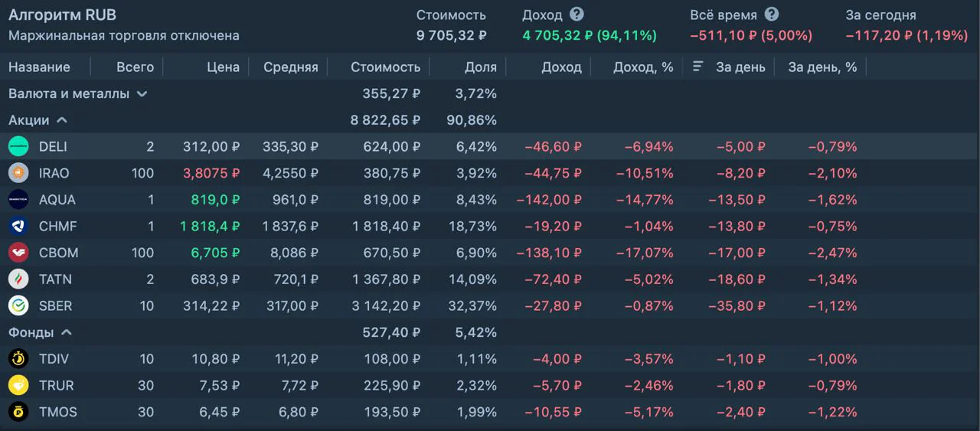Select the AQUA ticker logo icon

tap(18, 200)
